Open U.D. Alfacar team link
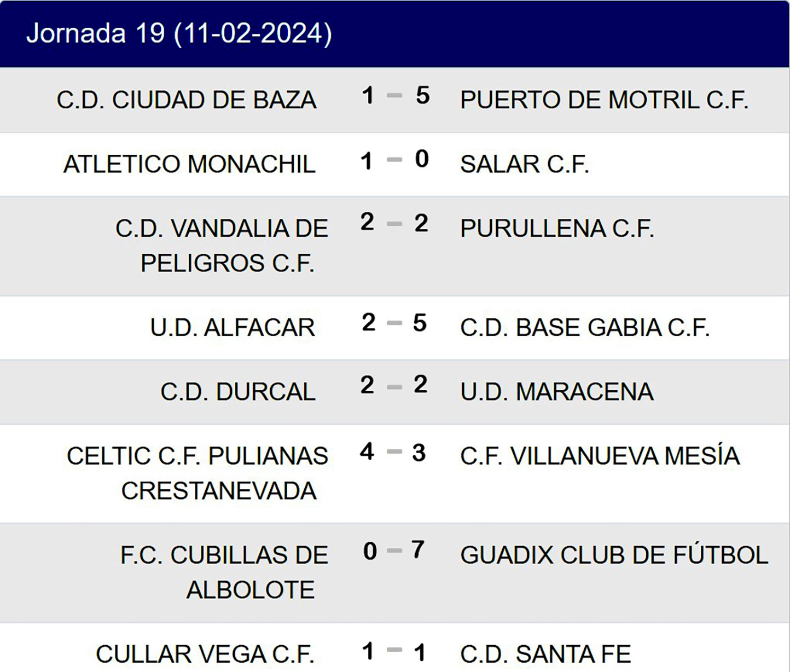This screenshot has height=672, width=790. [x=233, y=328]
